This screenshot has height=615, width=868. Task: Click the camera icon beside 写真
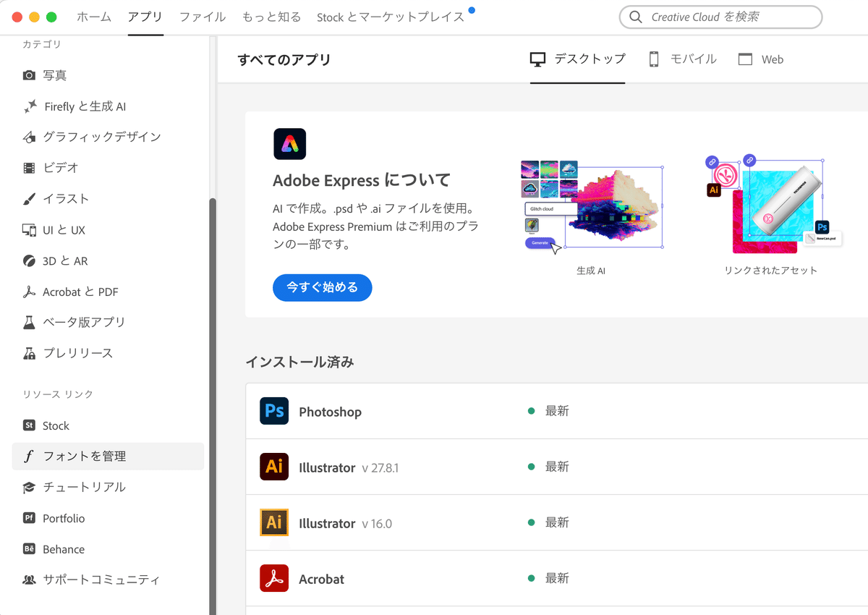point(29,75)
